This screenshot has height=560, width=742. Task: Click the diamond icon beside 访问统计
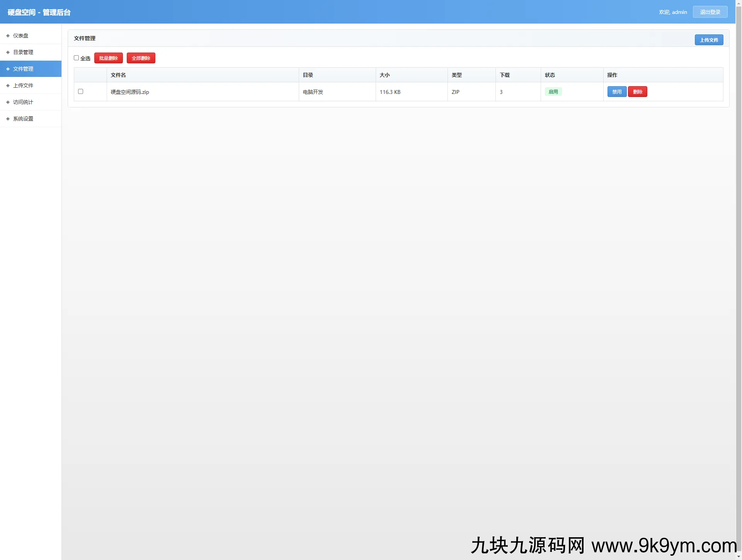8,102
